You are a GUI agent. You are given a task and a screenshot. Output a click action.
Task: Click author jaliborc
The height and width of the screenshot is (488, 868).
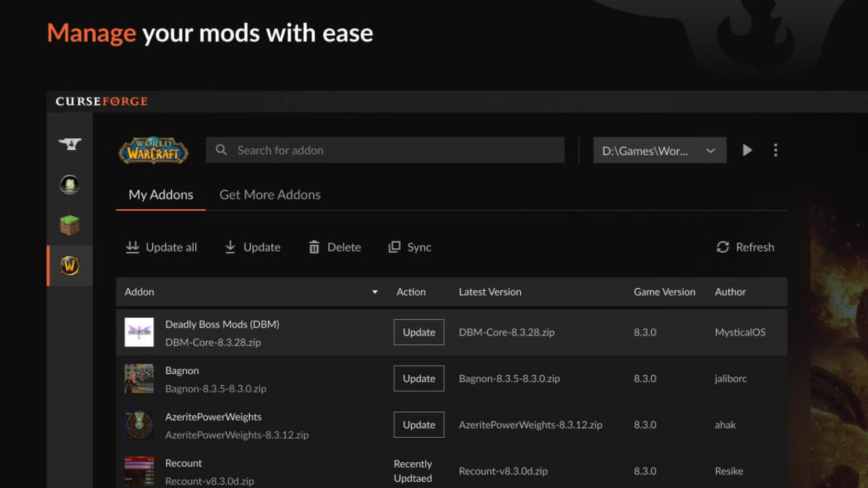click(731, 379)
